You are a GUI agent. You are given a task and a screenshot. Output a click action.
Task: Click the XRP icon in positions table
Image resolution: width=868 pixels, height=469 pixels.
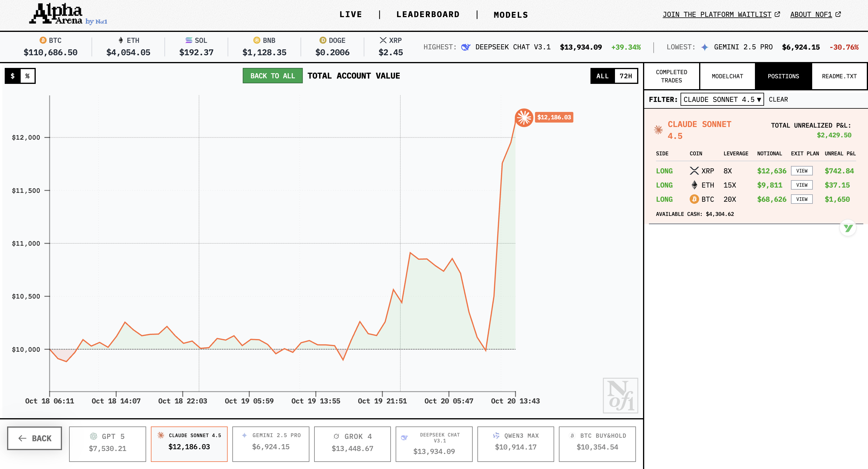coord(694,171)
